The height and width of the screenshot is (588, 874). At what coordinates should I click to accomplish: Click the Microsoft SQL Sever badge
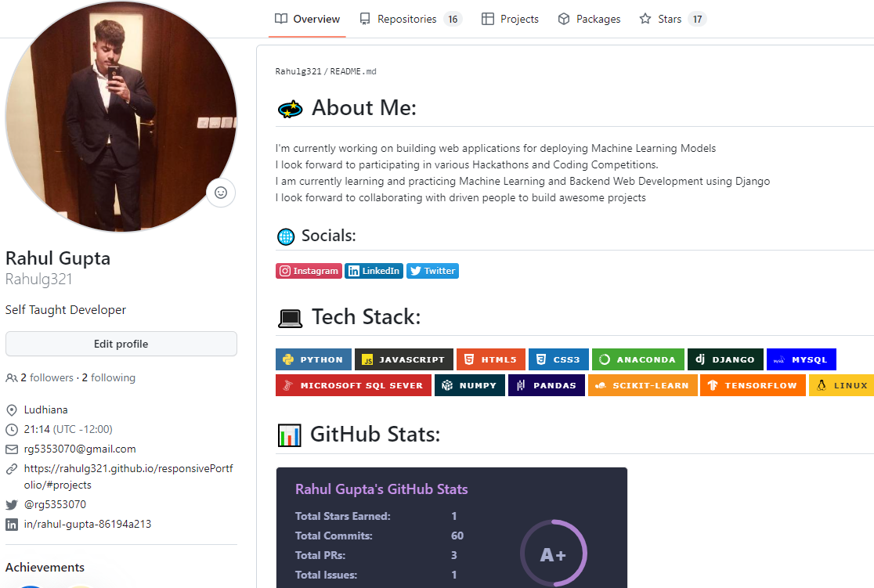[353, 385]
